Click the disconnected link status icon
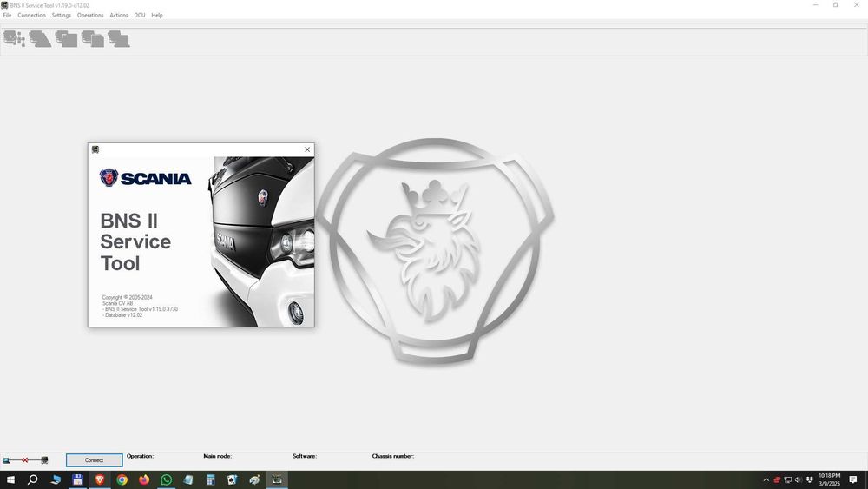Image resolution: width=868 pixels, height=489 pixels. (25, 460)
